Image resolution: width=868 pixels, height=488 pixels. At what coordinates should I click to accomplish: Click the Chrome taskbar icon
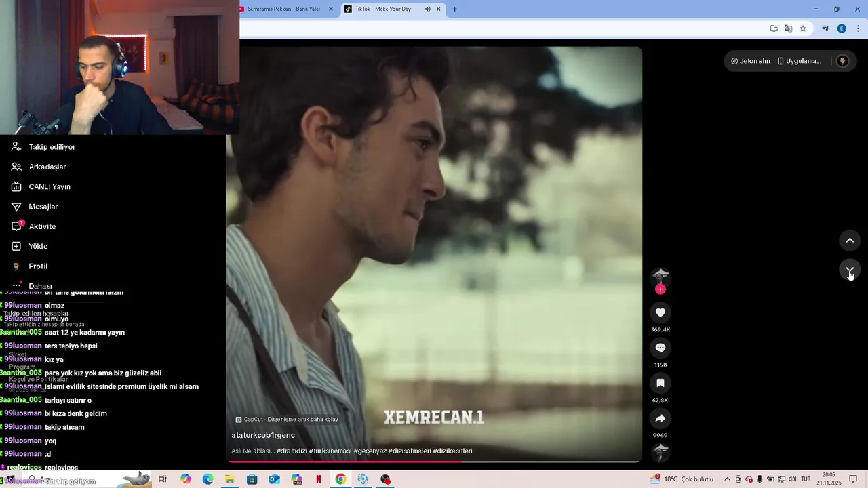coord(340,479)
